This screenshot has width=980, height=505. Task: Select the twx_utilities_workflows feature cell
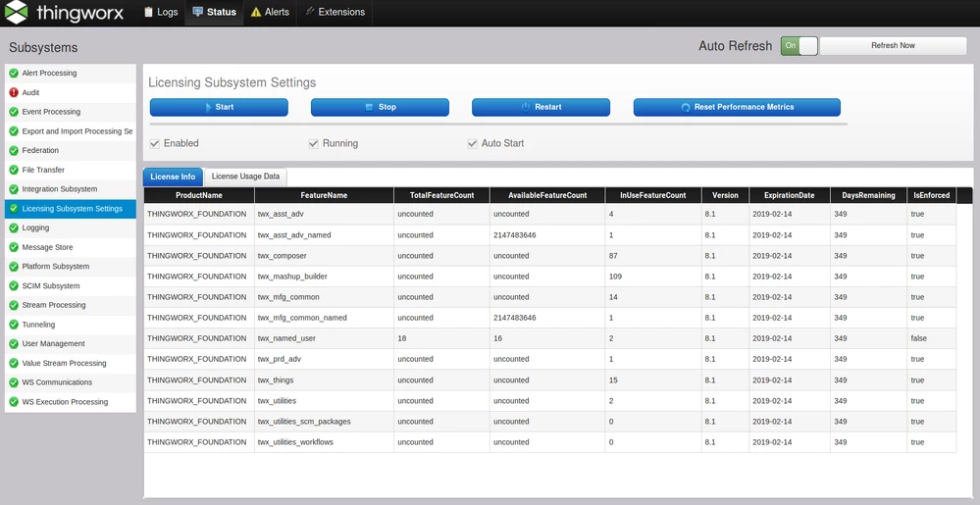tap(324, 442)
